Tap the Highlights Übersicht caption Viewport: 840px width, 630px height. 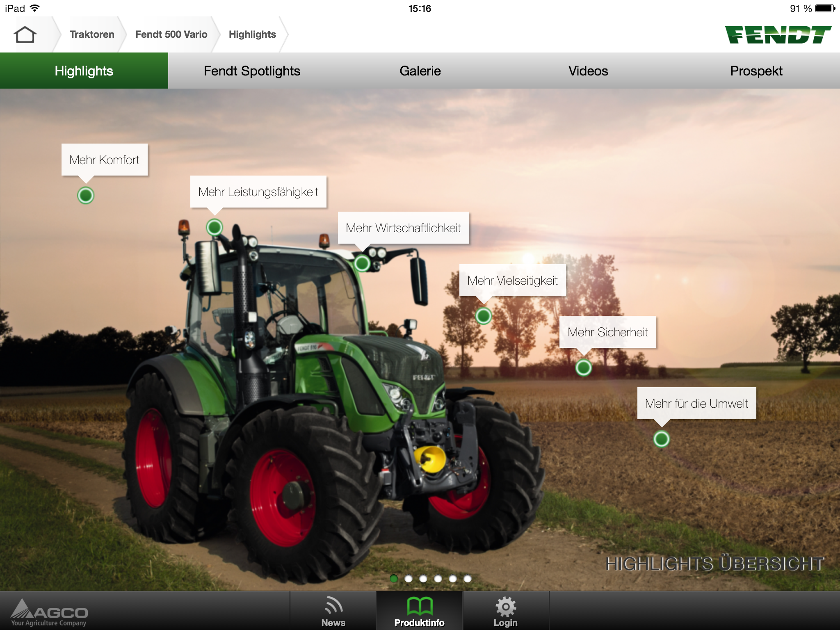[715, 564]
